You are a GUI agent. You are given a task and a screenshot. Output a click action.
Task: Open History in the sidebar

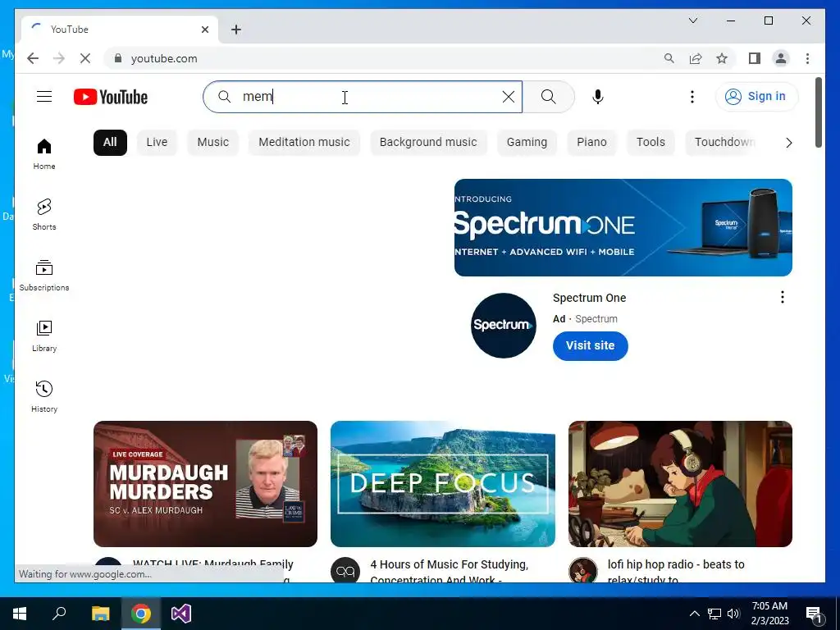point(44,397)
